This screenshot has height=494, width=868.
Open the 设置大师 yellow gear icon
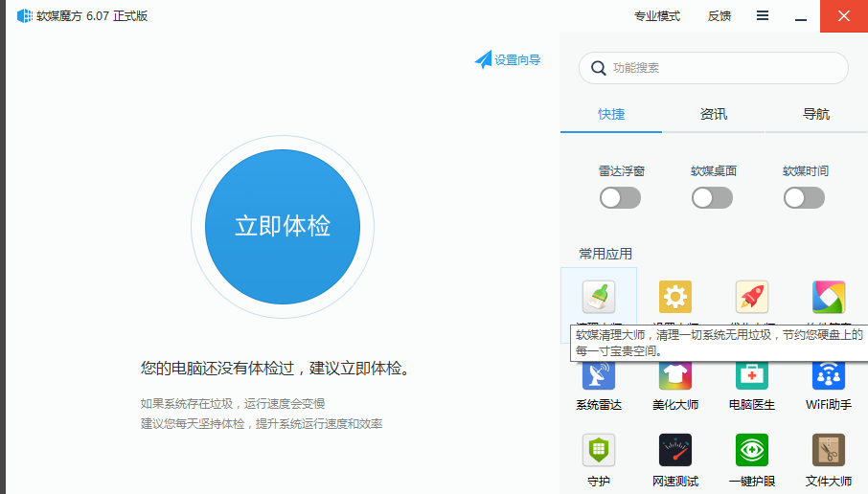[674, 297]
